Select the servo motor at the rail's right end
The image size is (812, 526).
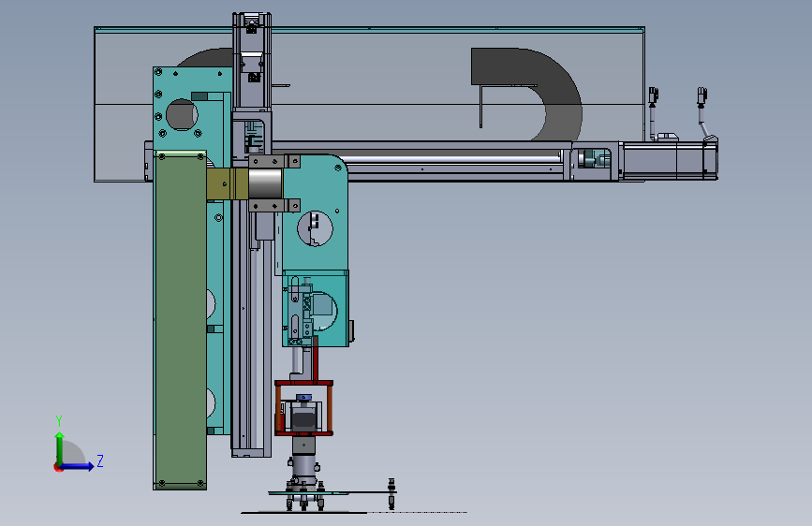pyautogui.click(x=668, y=160)
